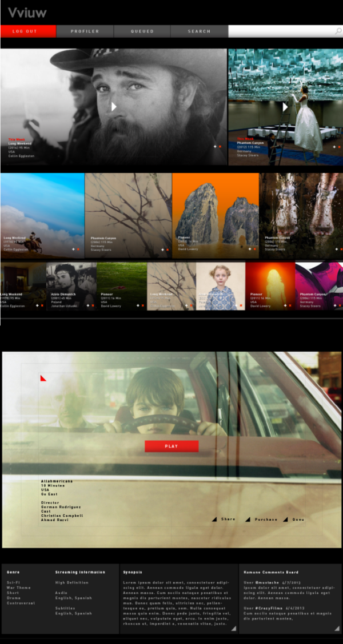343x644 pixels.
Task: Open the Azule Okmonich film thumbnail
Action: coord(71,285)
